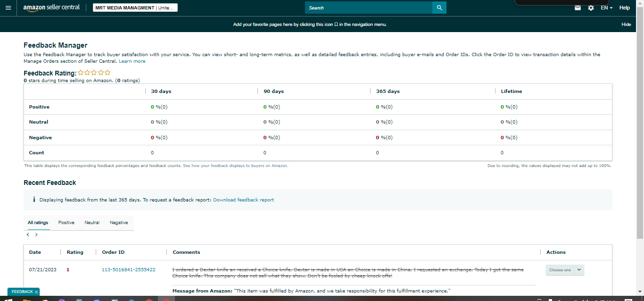Click the 90 days column header
The image size is (644, 301).
[274, 92]
